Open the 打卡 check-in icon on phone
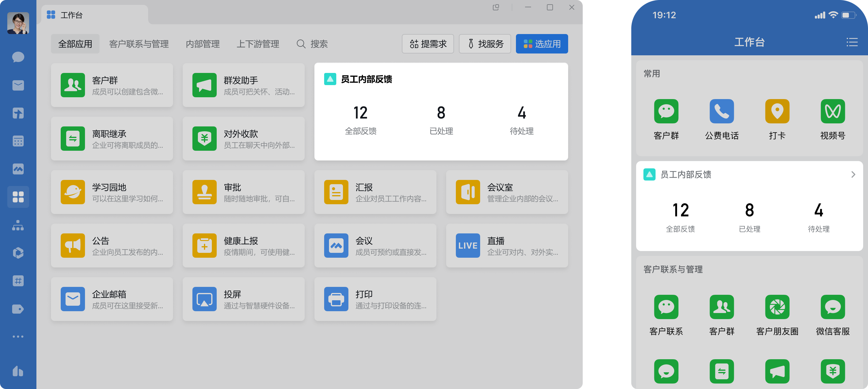Screen dimensions: 868x389 (x=777, y=111)
